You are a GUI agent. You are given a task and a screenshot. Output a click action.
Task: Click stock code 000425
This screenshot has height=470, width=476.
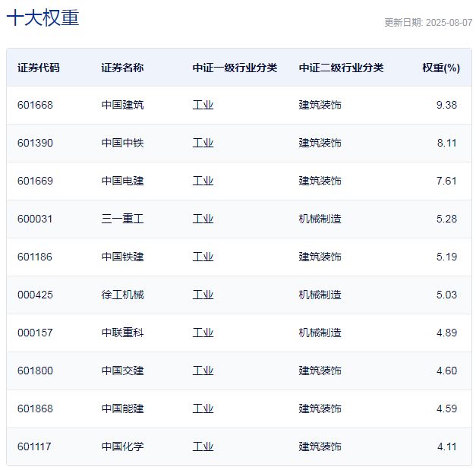pos(35,295)
